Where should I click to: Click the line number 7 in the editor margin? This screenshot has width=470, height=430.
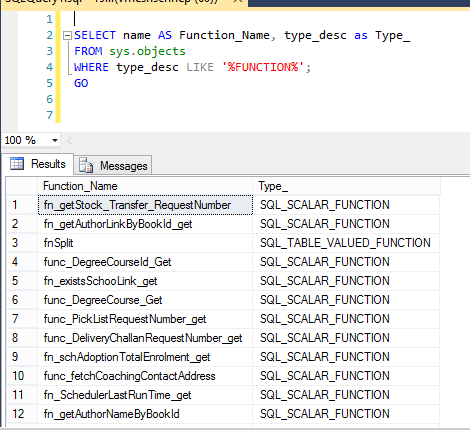(49, 115)
